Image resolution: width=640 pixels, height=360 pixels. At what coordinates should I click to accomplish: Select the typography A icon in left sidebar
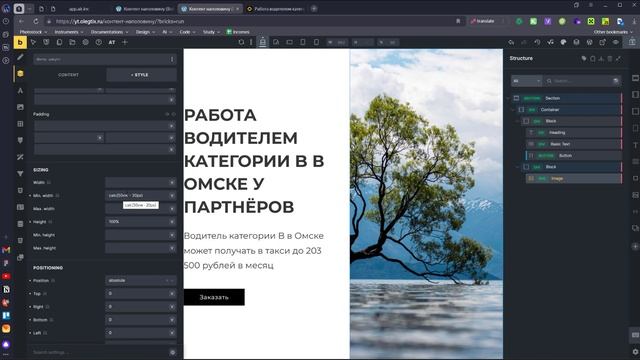(x=20, y=91)
